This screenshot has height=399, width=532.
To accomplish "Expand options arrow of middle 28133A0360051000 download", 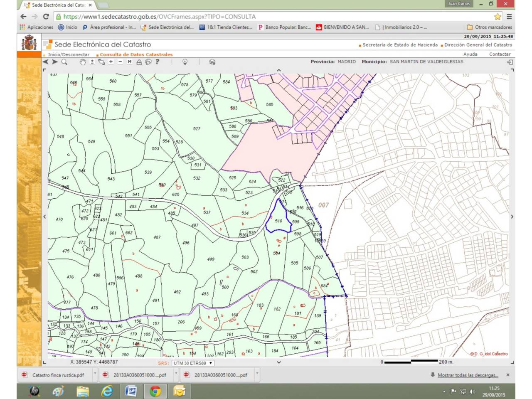I will click(x=176, y=374).
